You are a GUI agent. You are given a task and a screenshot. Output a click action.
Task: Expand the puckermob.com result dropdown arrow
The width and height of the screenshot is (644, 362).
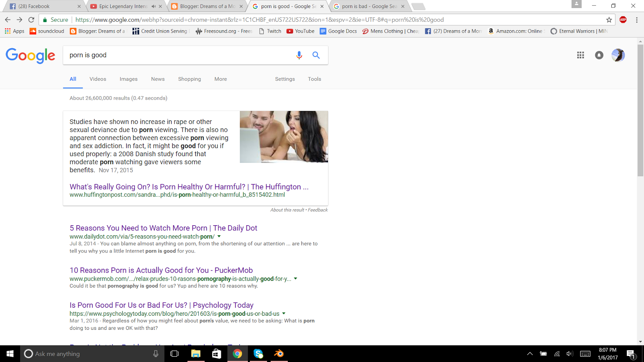295,278
